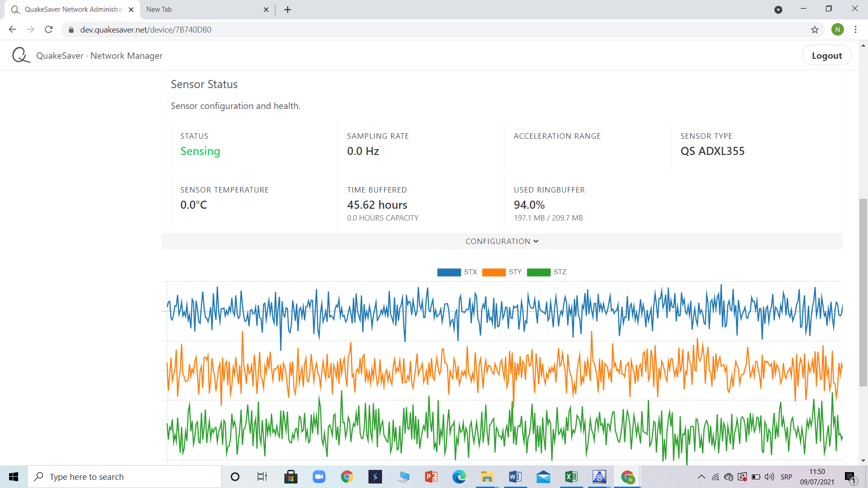
Task: Open network status in system tray
Action: [715, 477]
